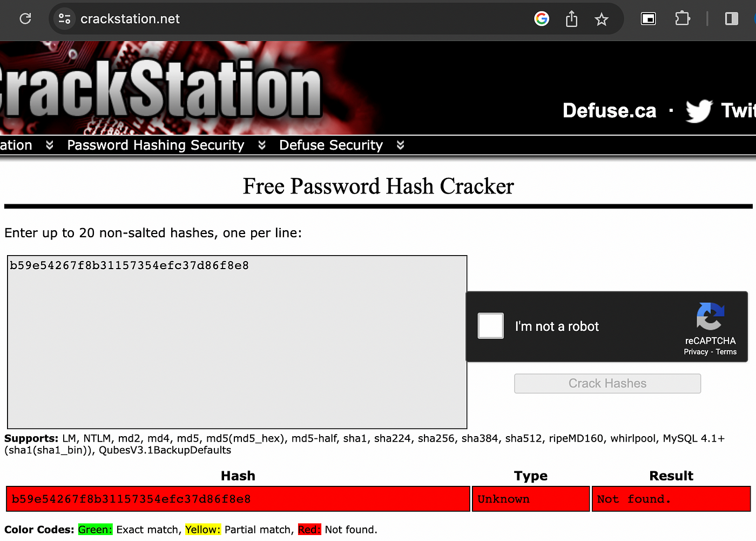Image resolution: width=756 pixels, height=541 pixels.
Task: Click the Not found result cell
Action: (671, 499)
